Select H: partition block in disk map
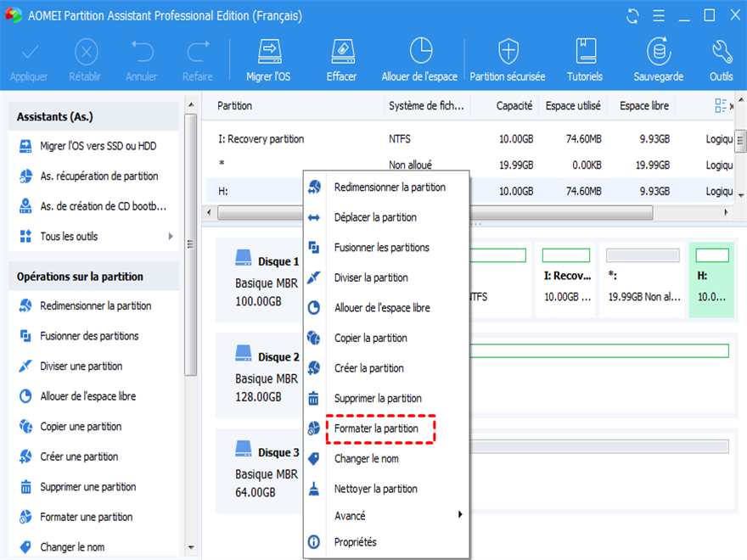Viewport: 747px width, 560px height. tap(711, 279)
